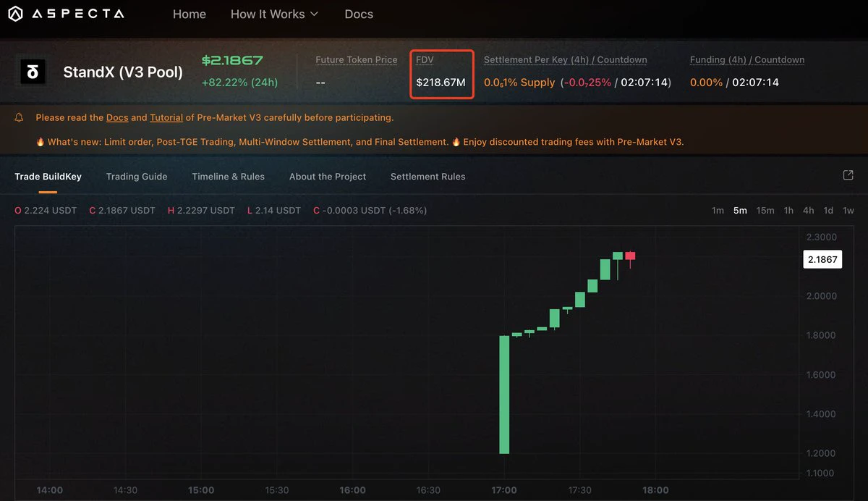Go to the Home page
868x501 pixels.
pyautogui.click(x=190, y=14)
